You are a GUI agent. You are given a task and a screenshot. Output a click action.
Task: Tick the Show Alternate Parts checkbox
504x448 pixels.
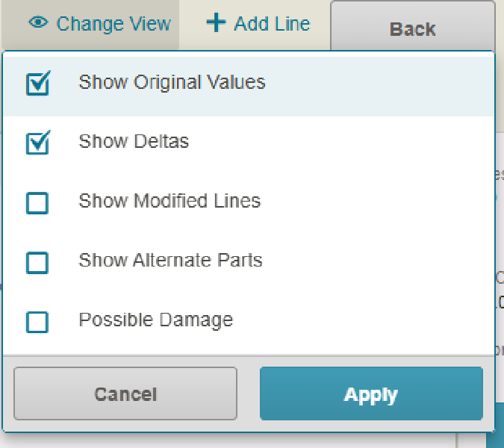[x=37, y=262]
